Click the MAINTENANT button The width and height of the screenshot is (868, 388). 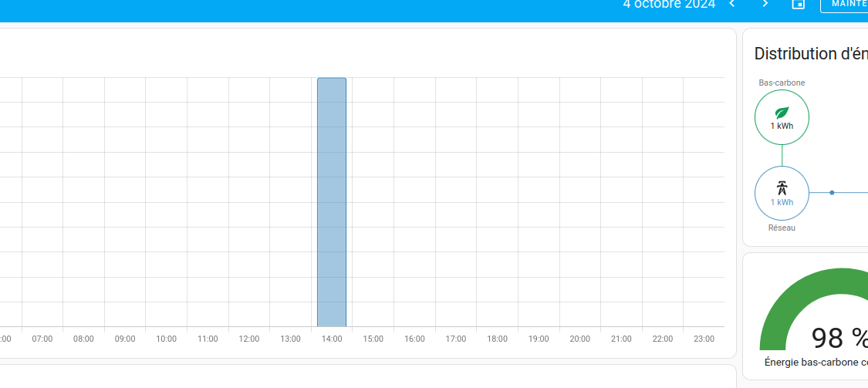(x=844, y=4)
